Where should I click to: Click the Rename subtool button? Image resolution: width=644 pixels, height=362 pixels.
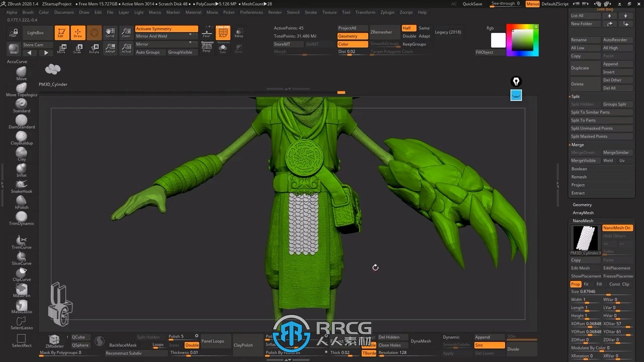tap(585, 40)
